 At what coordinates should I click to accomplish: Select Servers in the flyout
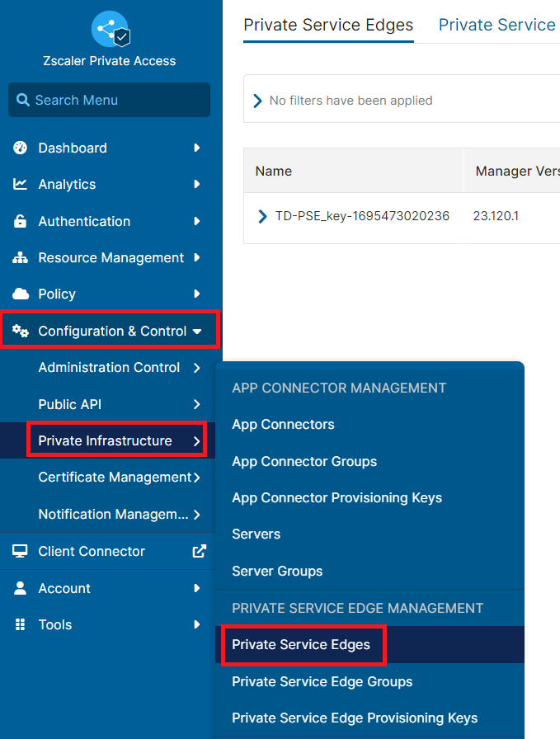(x=256, y=534)
